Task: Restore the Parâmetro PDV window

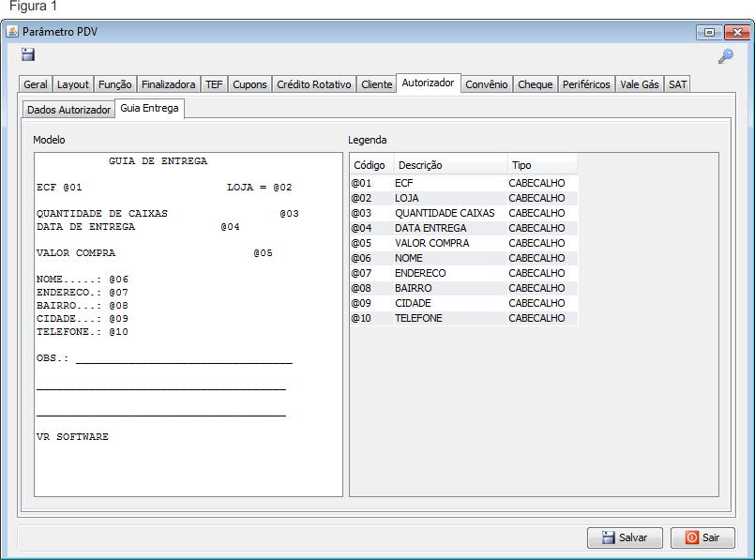Action: (x=709, y=32)
